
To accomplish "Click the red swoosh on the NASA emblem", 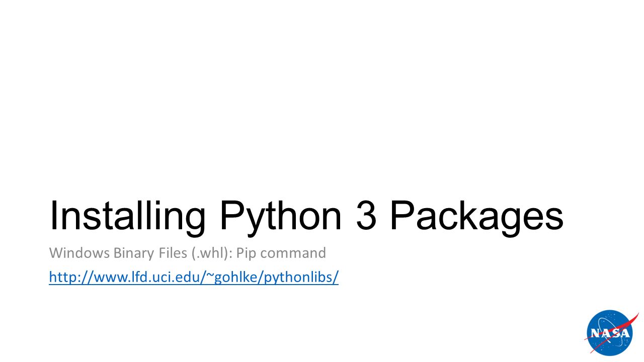I will click(x=624, y=326).
